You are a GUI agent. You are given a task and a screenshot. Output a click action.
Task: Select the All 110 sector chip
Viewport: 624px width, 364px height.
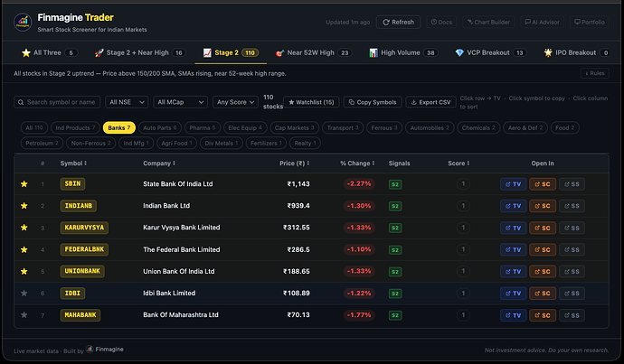click(34, 128)
